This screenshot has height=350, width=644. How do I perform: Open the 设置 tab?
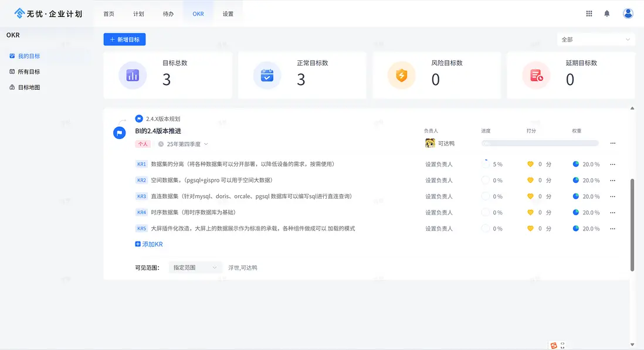click(228, 13)
